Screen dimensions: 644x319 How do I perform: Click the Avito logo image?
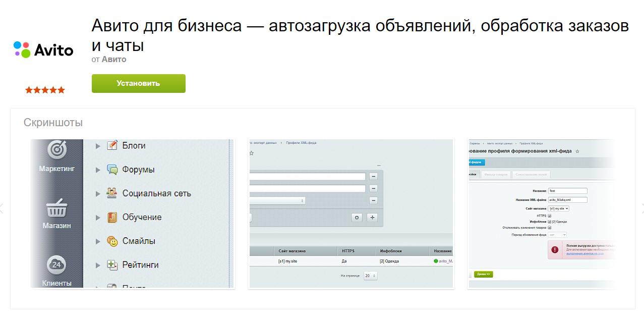(x=43, y=49)
